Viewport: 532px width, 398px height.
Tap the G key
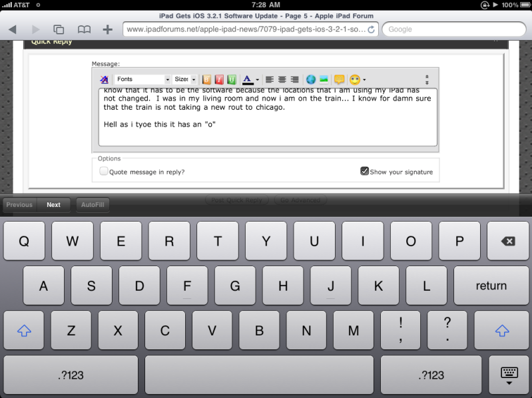click(235, 286)
